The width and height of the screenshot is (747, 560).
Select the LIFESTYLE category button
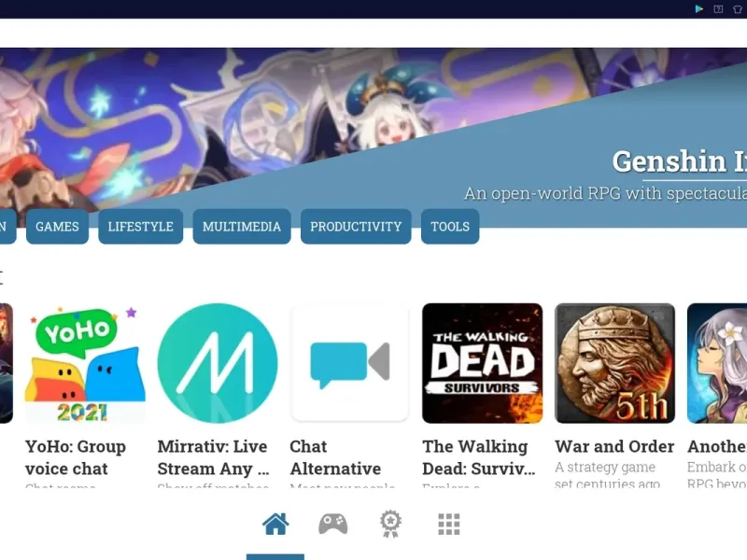(x=141, y=226)
